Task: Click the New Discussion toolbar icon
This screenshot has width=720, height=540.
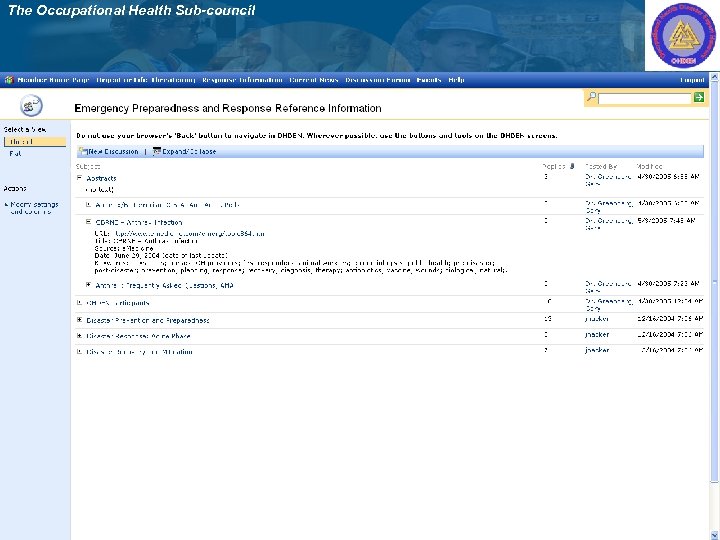Action: click(83, 151)
